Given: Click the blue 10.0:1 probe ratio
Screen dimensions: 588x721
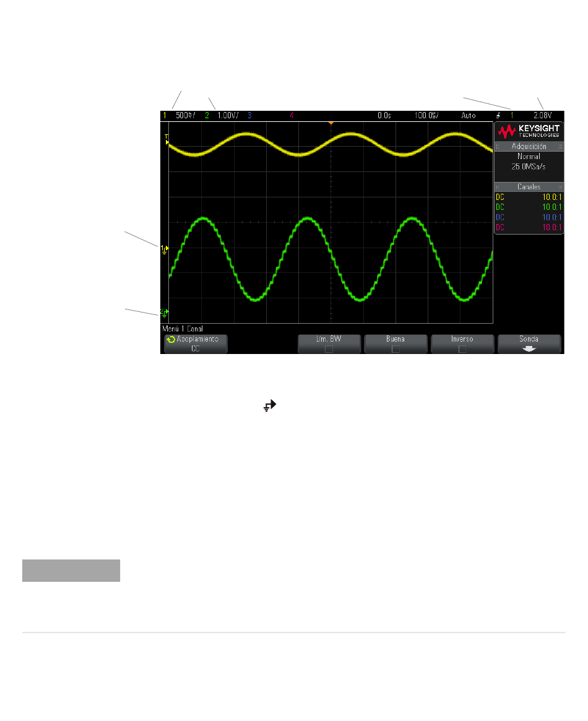Looking at the screenshot, I should [551, 217].
